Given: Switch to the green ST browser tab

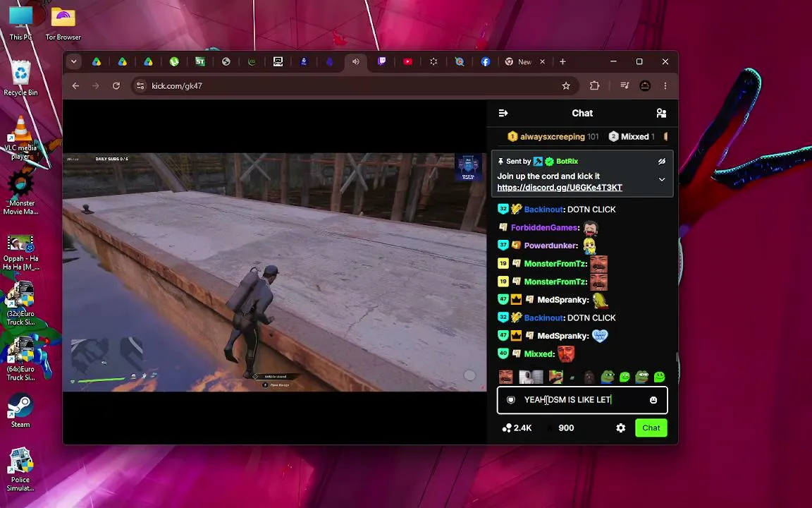Looking at the screenshot, I should click(x=200, y=61).
